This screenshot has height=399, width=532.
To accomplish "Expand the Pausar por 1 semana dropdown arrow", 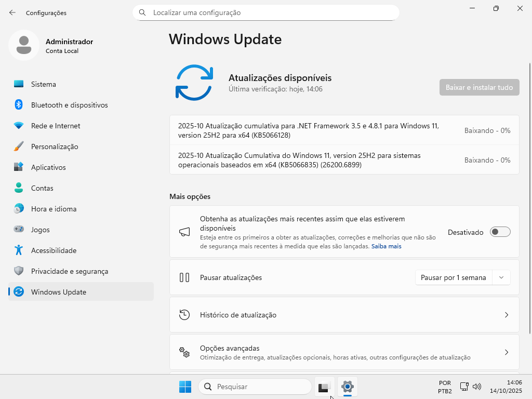I will click(x=501, y=277).
